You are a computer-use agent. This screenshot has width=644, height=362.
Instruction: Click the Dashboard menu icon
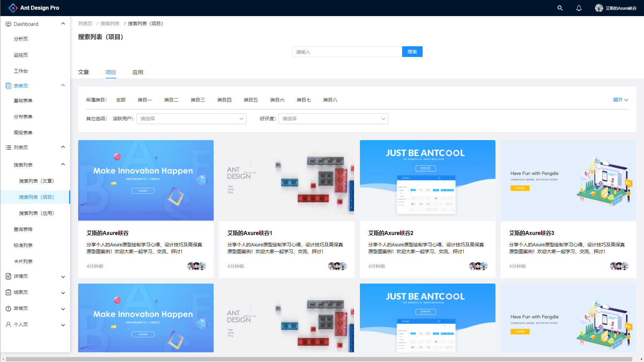8,24
